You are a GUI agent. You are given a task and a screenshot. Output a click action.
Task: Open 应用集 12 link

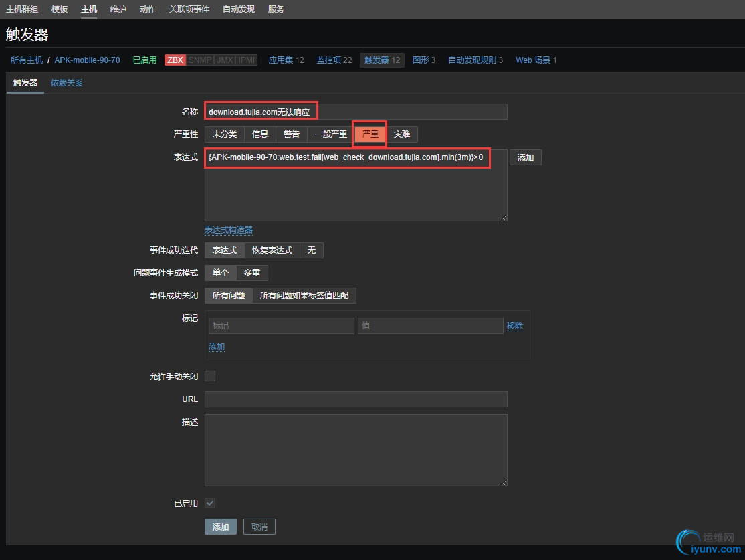click(x=286, y=60)
